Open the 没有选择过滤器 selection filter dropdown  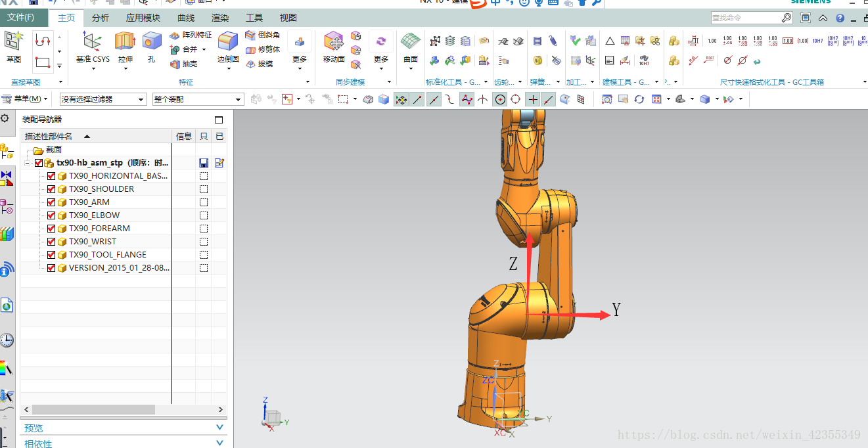coord(103,99)
